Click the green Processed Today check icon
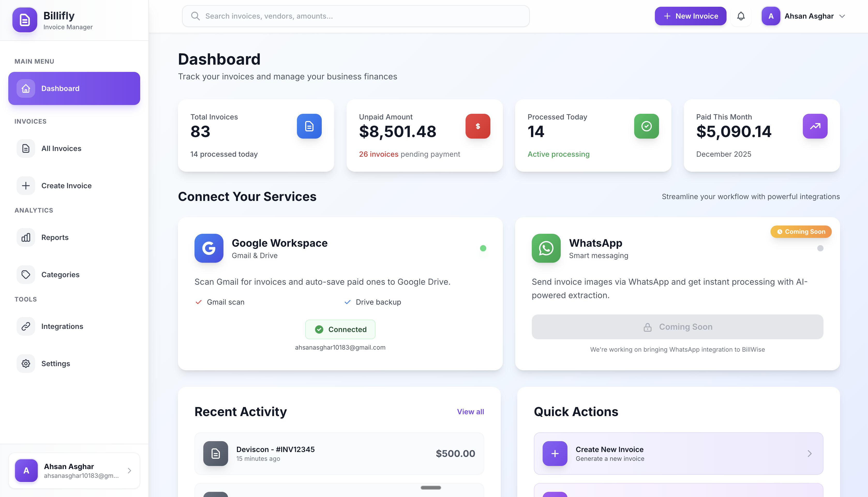The image size is (868, 497). tap(646, 126)
